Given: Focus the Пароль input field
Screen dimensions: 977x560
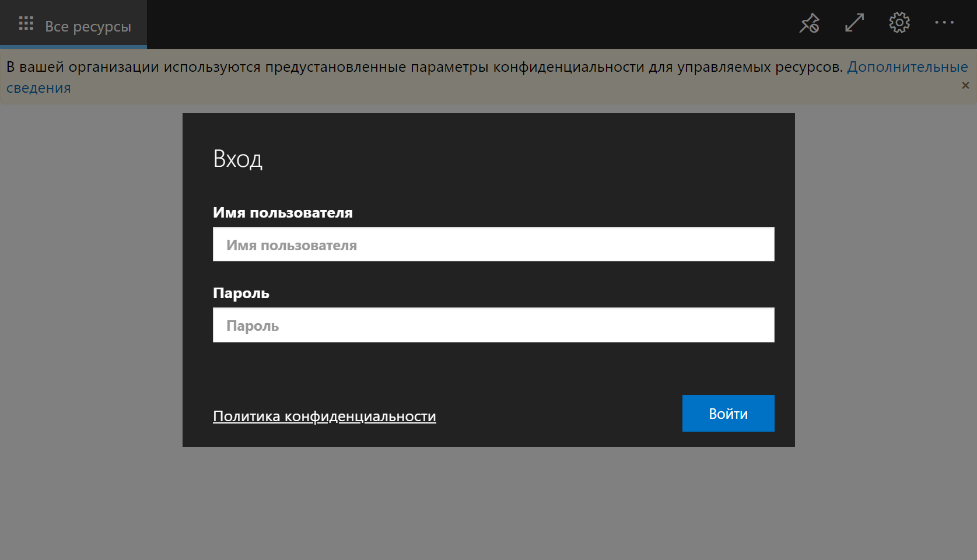Looking at the screenshot, I should point(493,325).
